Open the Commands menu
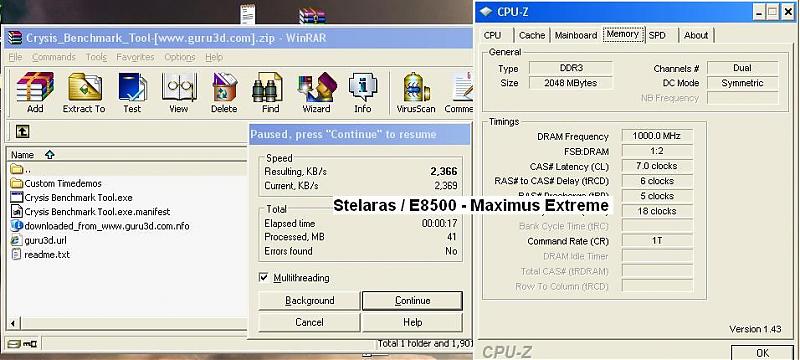 [x=54, y=57]
